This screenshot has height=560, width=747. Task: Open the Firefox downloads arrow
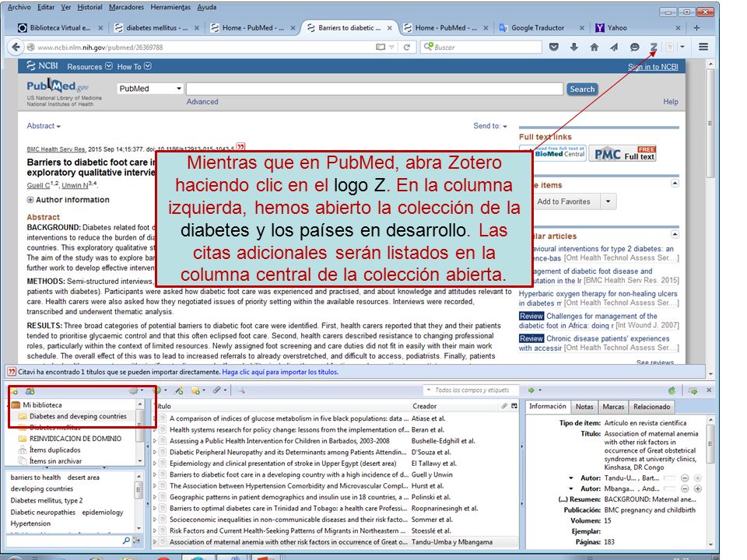point(574,47)
